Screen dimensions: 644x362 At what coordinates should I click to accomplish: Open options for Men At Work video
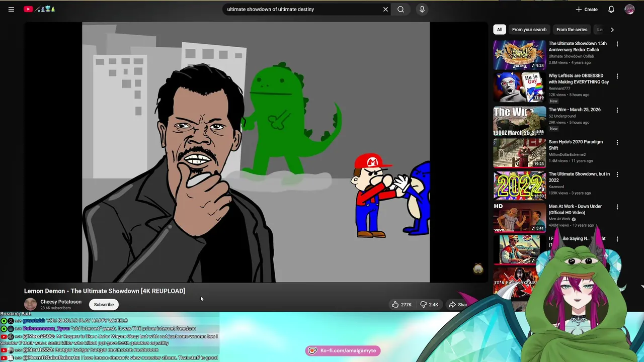point(617,207)
